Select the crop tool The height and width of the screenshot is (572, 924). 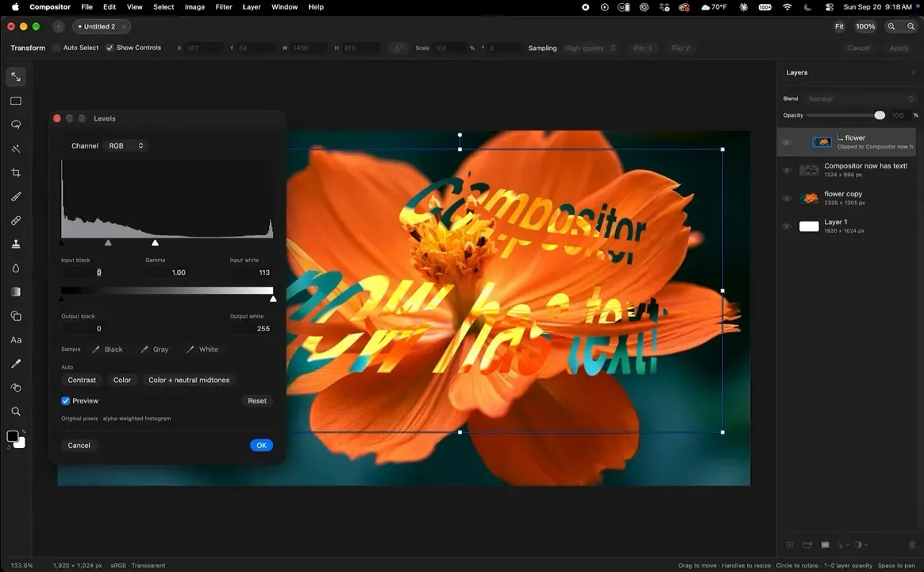[16, 172]
